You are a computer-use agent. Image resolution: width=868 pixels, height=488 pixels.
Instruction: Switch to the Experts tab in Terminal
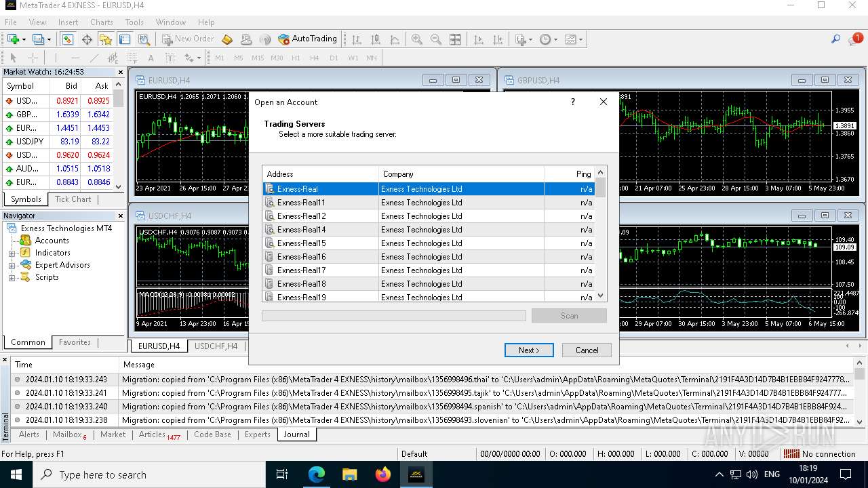tap(257, 434)
